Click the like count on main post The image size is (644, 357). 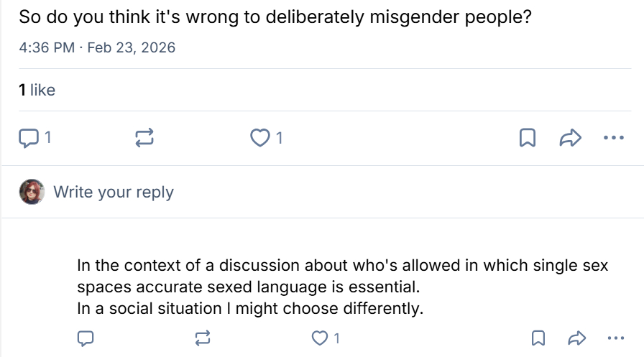tap(279, 138)
